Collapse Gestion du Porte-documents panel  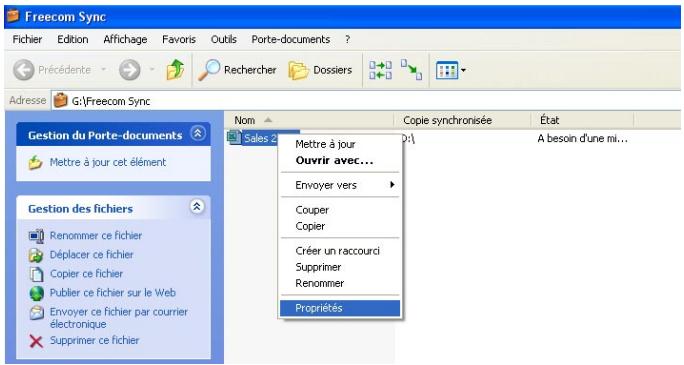[x=198, y=133]
